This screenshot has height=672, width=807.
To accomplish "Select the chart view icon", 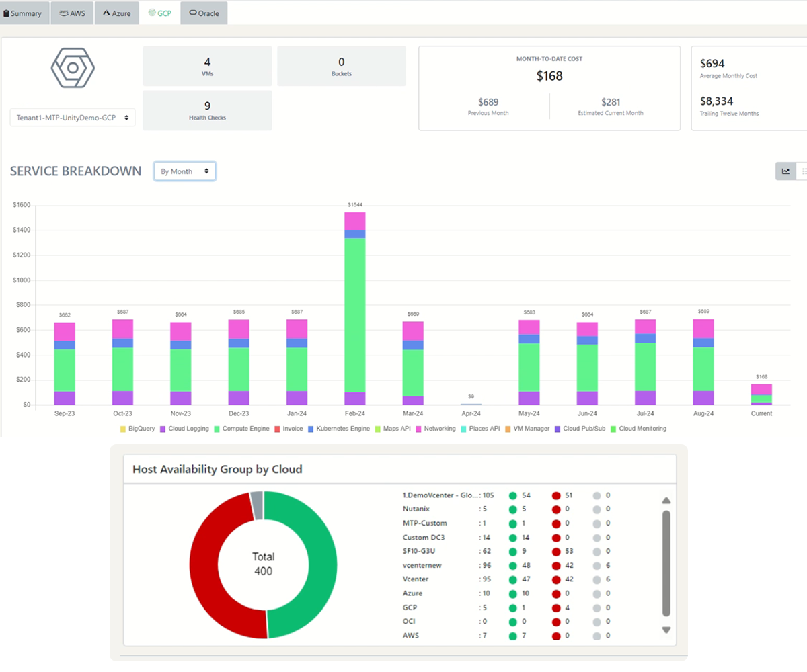I will pos(785,171).
